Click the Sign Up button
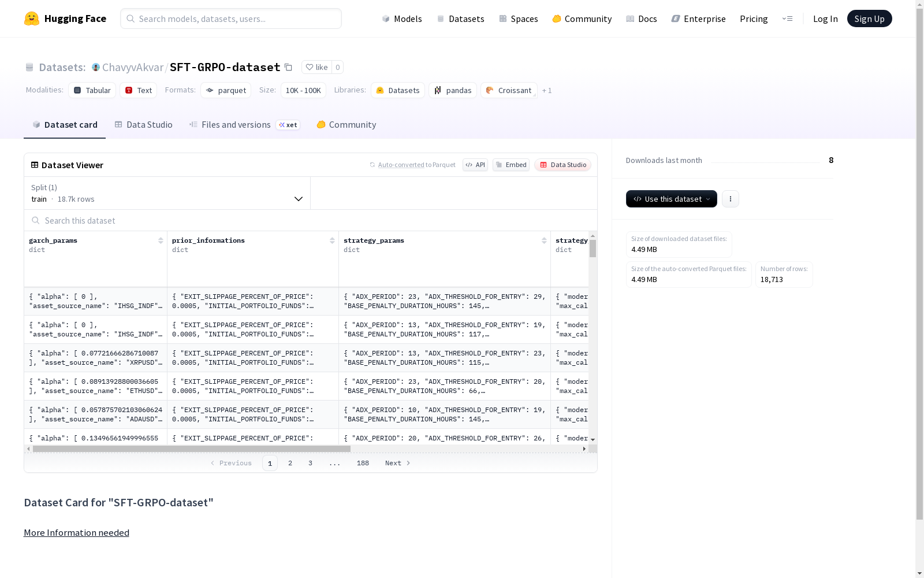 tap(869, 18)
